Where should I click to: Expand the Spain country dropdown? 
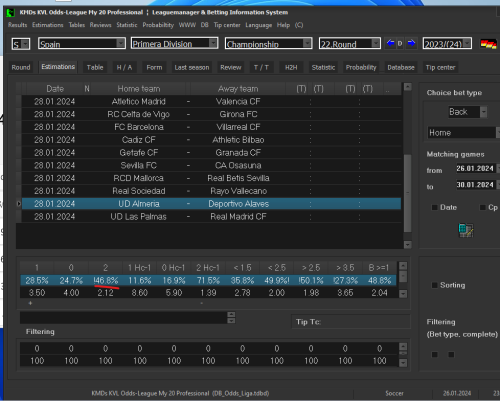tap(120, 43)
